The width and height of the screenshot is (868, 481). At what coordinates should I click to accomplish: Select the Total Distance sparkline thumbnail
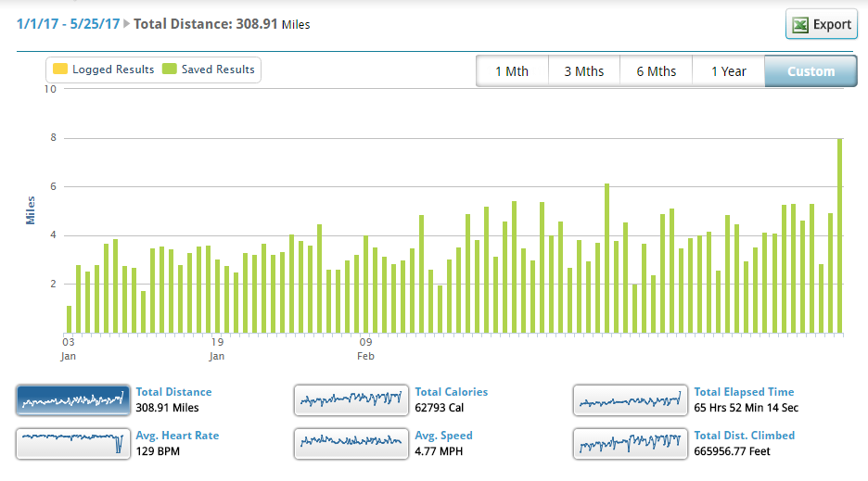(x=72, y=399)
